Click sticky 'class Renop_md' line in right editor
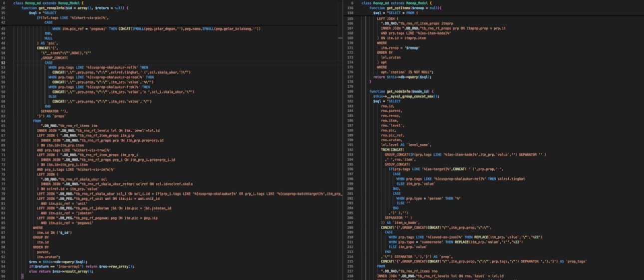Screen dimensions: 644x280 pos(397,3)
